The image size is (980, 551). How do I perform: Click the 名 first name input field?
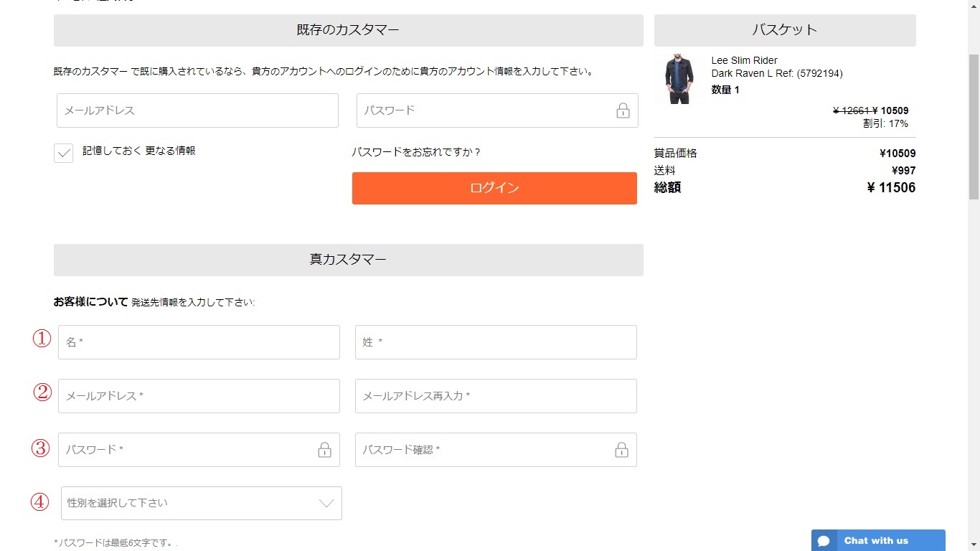[x=199, y=342]
